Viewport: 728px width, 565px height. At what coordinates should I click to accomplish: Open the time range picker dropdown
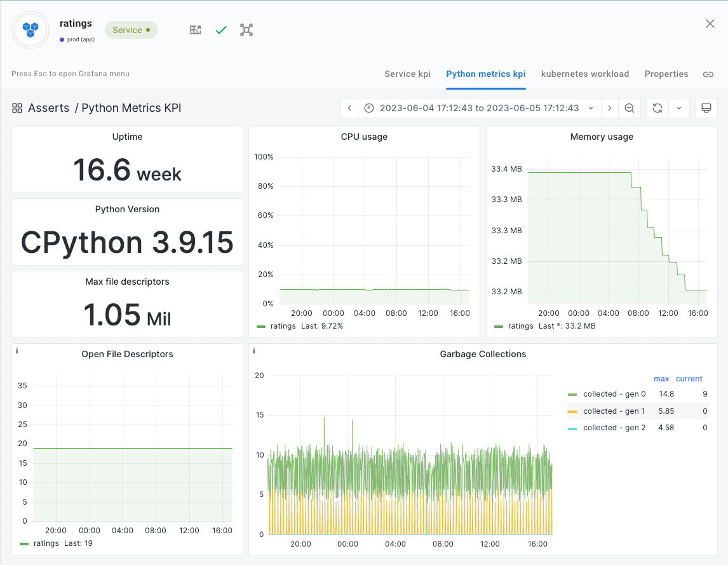[480, 108]
